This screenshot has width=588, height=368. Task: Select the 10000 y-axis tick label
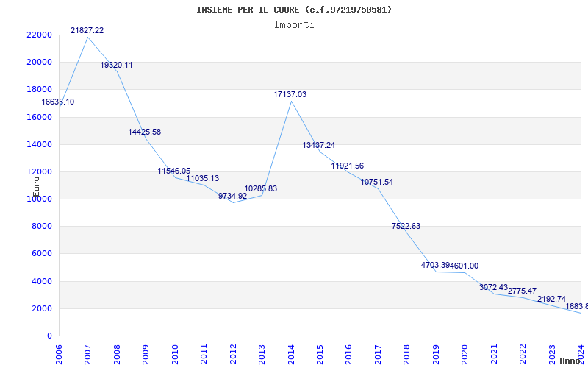coord(39,199)
